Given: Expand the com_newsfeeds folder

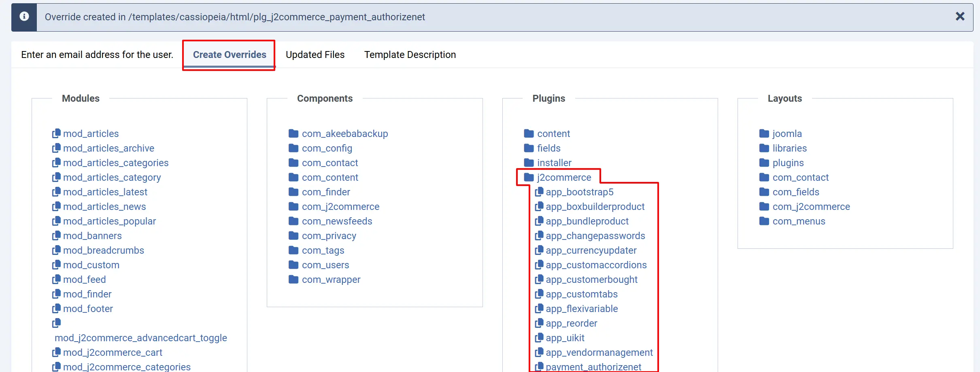Looking at the screenshot, I should pos(330,221).
